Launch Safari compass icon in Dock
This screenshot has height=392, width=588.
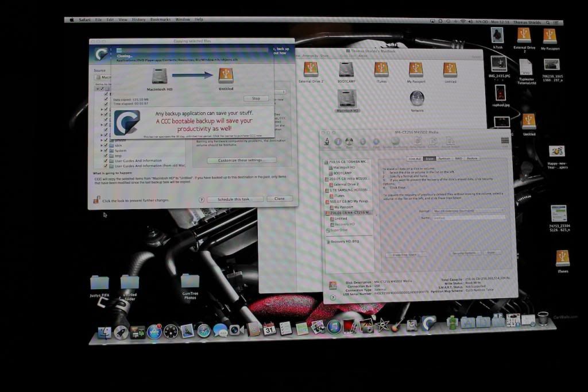pyautogui.click(x=204, y=331)
